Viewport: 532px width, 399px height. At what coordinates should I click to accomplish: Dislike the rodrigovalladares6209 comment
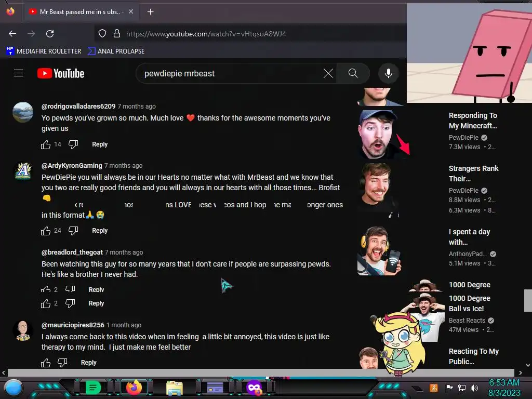73,144
